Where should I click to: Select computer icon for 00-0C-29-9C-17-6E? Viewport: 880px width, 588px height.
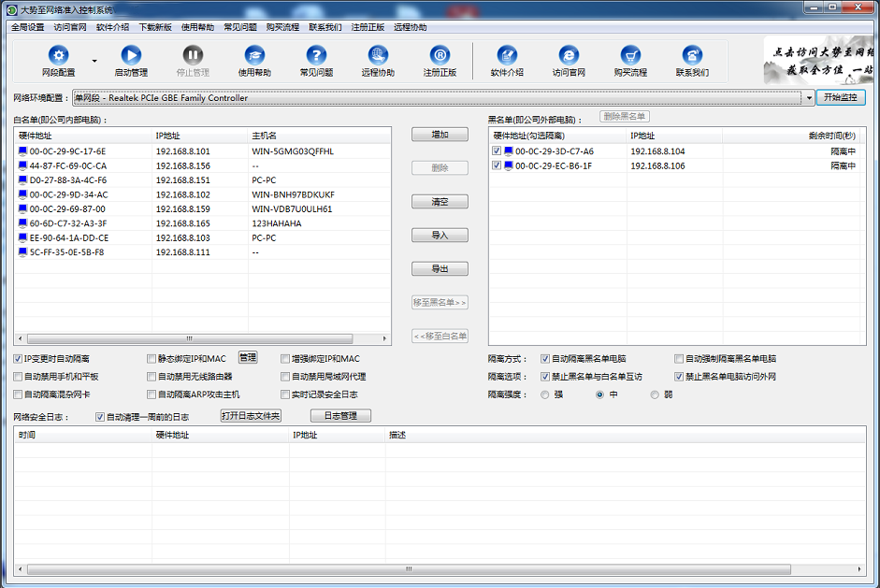23,151
